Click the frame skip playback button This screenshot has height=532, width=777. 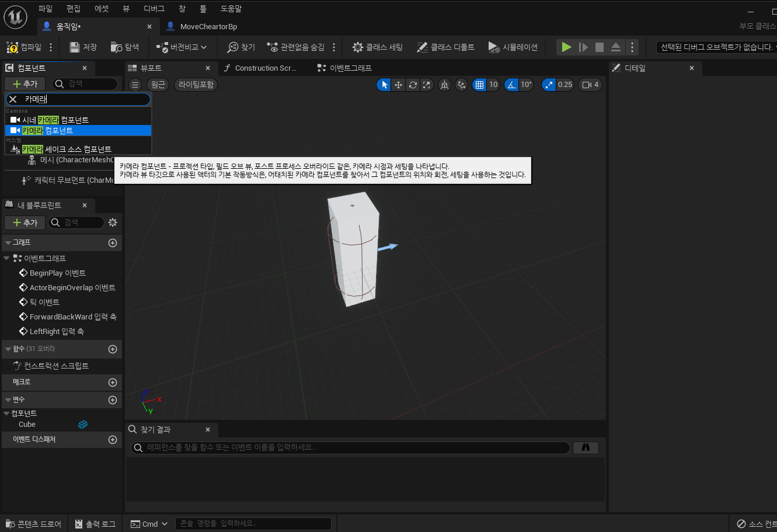(583, 47)
